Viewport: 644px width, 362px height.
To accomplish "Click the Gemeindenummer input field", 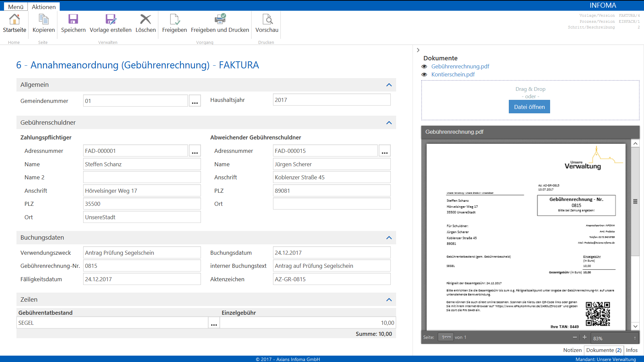I will 136,101.
